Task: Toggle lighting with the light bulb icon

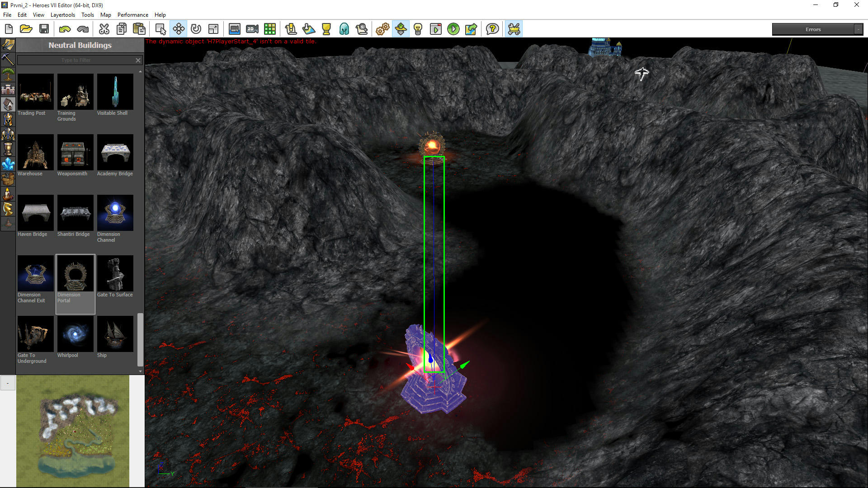Action: tap(418, 29)
